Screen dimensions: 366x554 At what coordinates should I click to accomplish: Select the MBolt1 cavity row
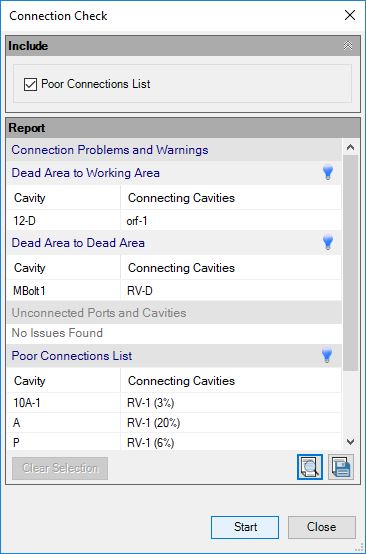174,291
